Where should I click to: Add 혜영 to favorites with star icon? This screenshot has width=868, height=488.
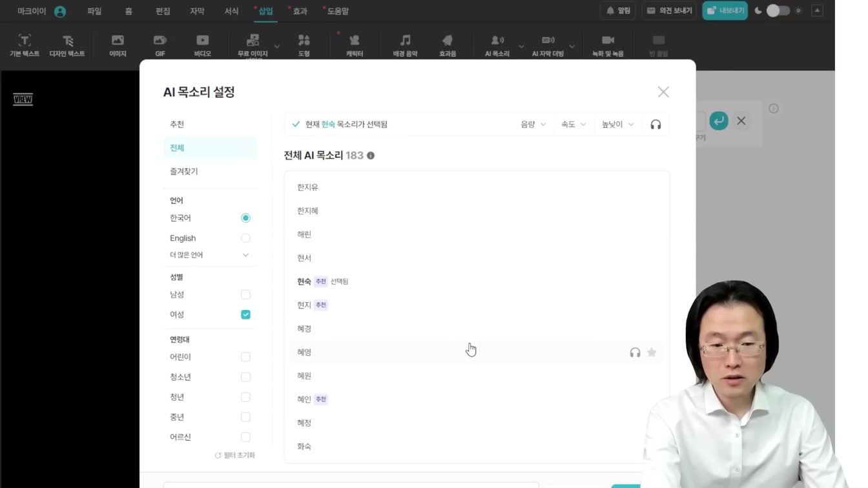[x=652, y=352]
